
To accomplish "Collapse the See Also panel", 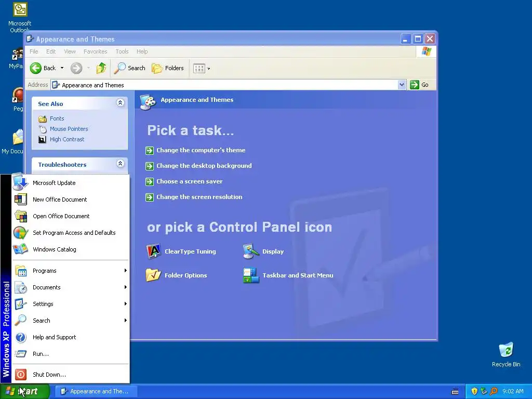I will (x=120, y=103).
